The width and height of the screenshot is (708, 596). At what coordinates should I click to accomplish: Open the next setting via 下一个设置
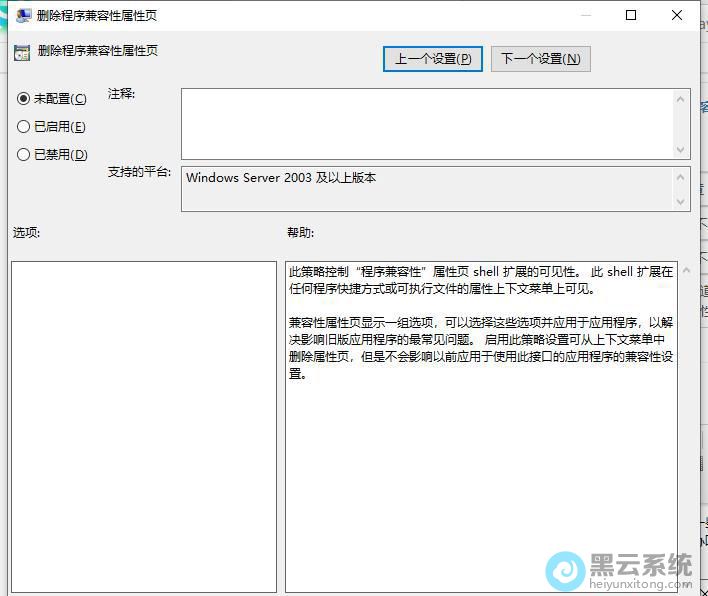coord(540,59)
